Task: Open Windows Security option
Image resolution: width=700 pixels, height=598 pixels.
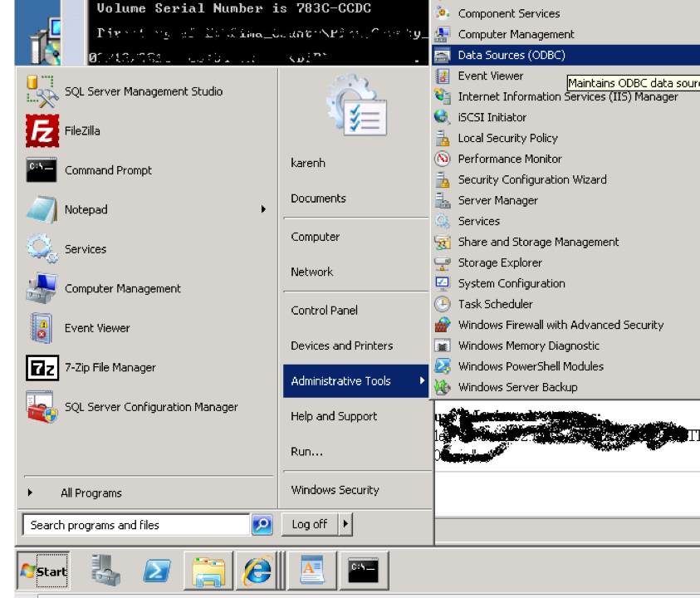Action: (x=335, y=490)
